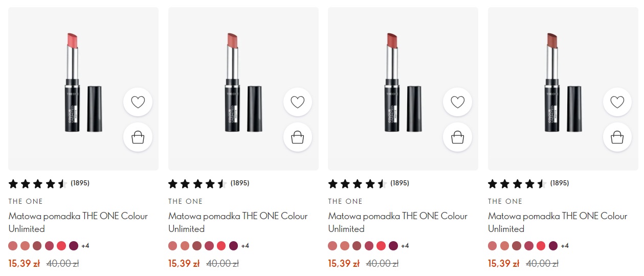644x276 pixels.
Task: Add first lipstick to wishlist heart
Action: point(138,102)
